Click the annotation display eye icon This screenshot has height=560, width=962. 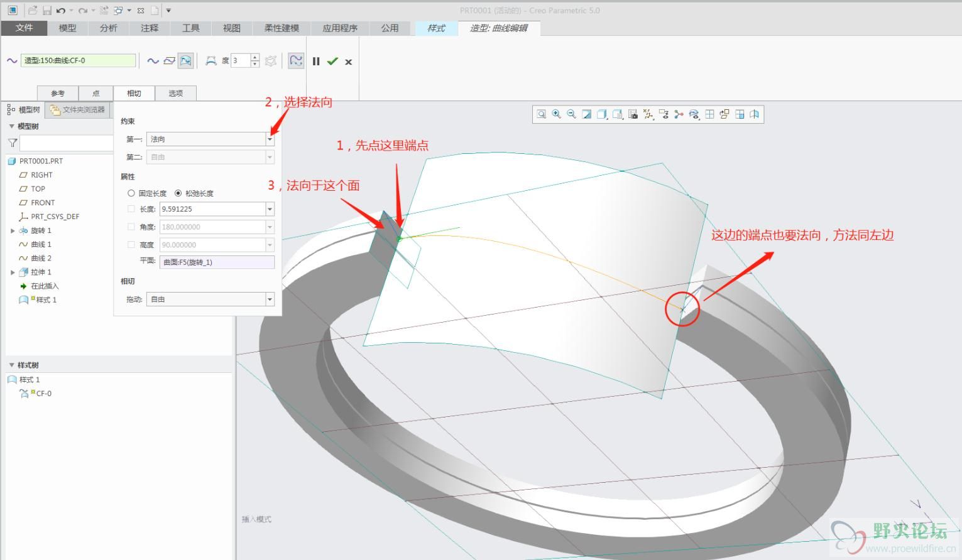(664, 114)
